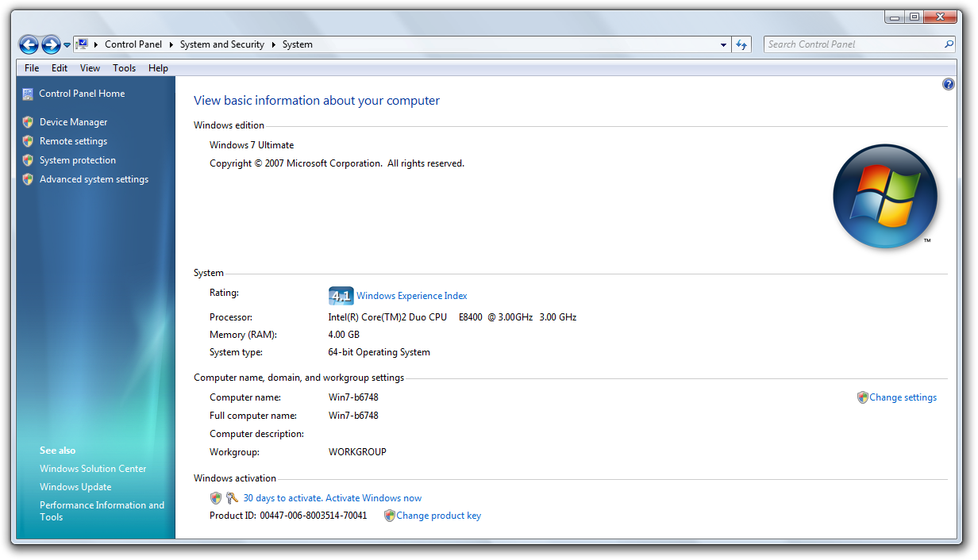The height and width of the screenshot is (560, 978).
Task: Open Advanced system settings link
Action: [x=94, y=179]
